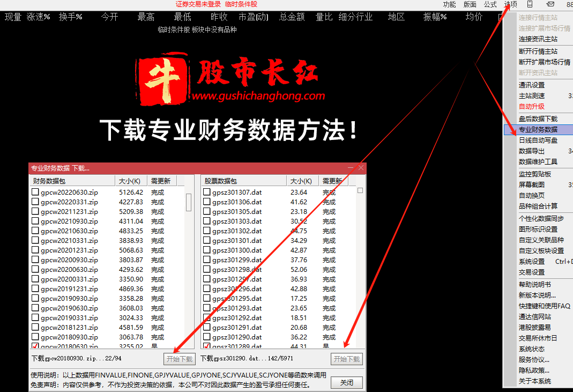Open 关于本系统 menu entry
The image size is (573, 392).
click(x=534, y=381)
